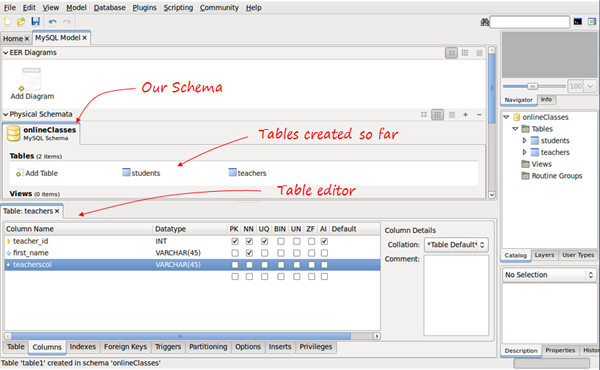Open the Privileges tab
The width and height of the screenshot is (600, 370).
point(316,347)
